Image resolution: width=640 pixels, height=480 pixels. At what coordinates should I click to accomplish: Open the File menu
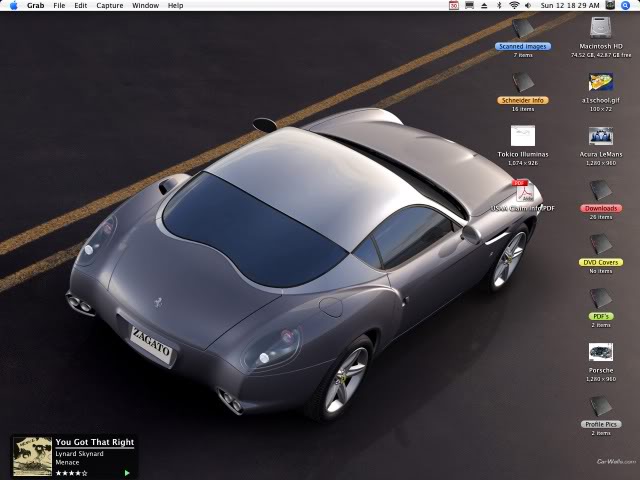point(59,5)
